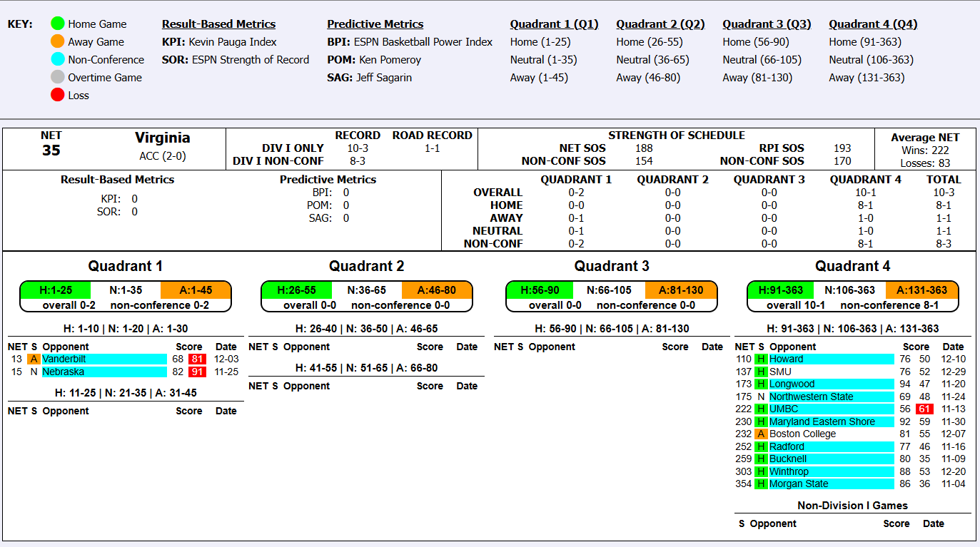Click the orange A:131-363 range box
The width and height of the screenshot is (980, 547).
pos(922,290)
